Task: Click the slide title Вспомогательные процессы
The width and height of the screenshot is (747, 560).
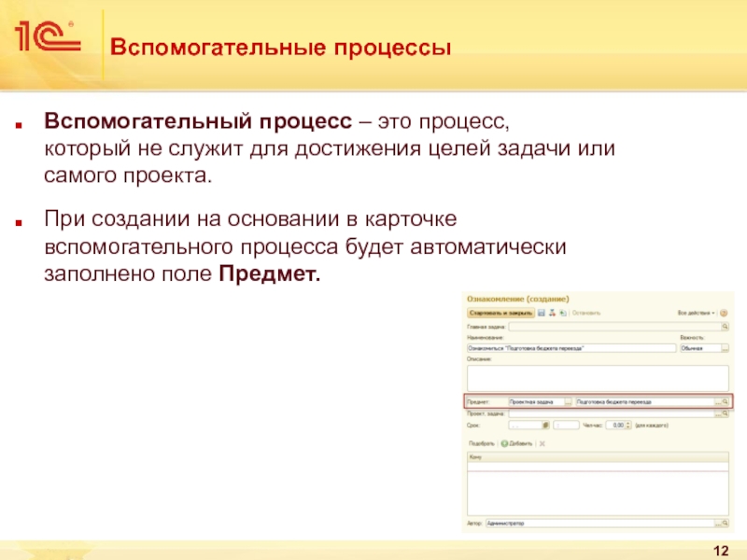Action: [281, 48]
